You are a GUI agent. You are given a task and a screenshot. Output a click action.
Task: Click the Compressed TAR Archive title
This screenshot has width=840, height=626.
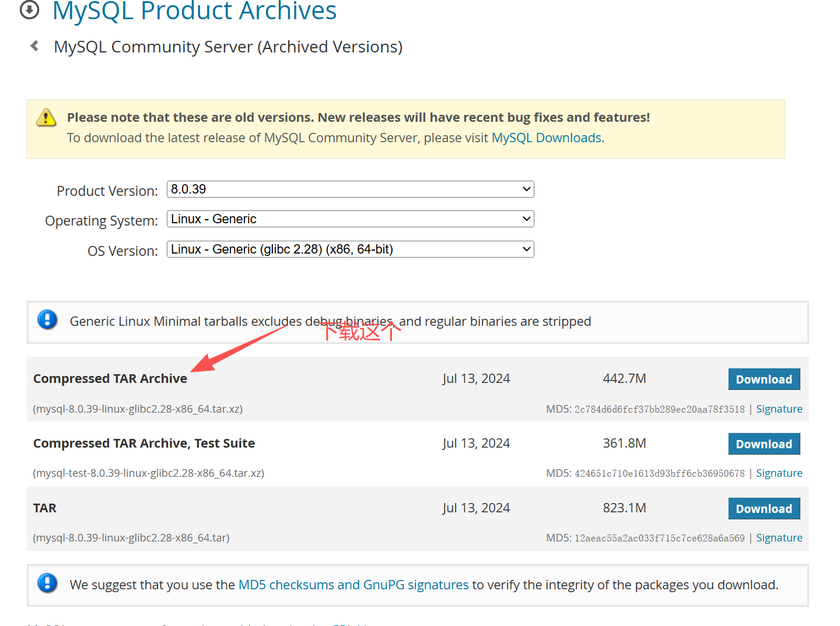[x=110, y=379]
